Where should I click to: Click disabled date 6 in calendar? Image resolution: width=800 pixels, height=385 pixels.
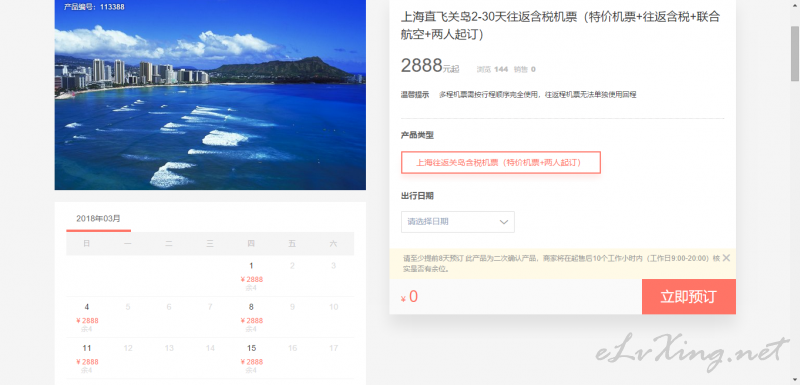point(169,307)
